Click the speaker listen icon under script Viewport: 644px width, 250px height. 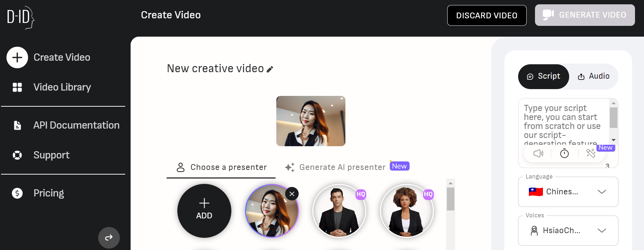538,153
